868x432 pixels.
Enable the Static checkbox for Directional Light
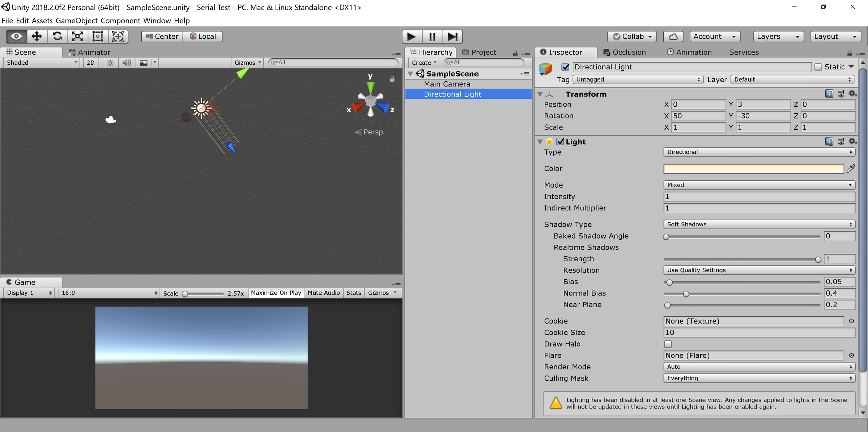click(x=818, y=67)
